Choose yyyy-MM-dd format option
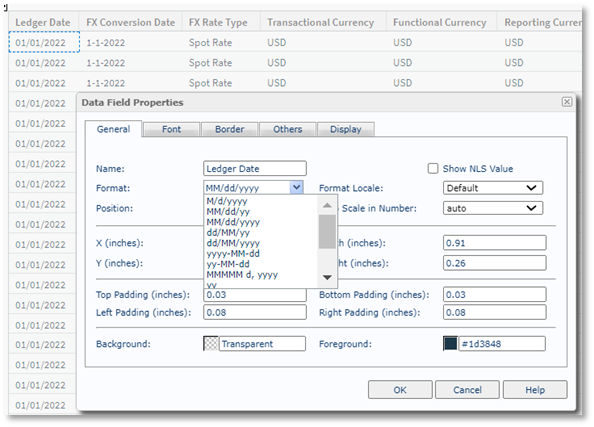 tap(233, 253)
